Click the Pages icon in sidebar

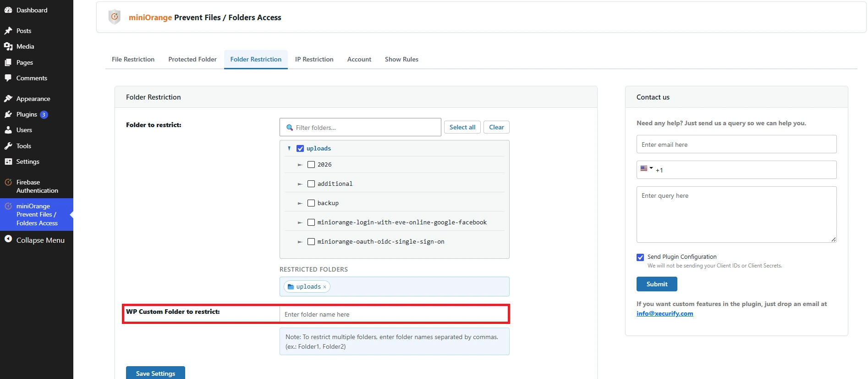point(8,62)
